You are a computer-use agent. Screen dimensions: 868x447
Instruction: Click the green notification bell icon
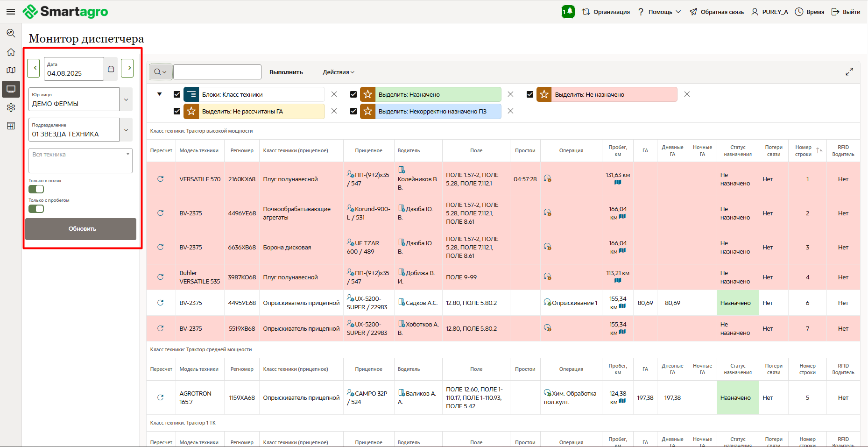(x=568, y=12)
